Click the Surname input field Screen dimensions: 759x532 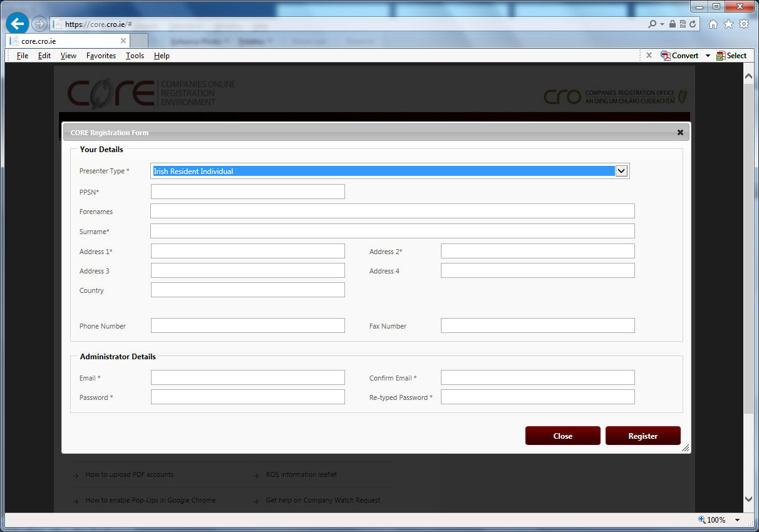pos(393,231)
